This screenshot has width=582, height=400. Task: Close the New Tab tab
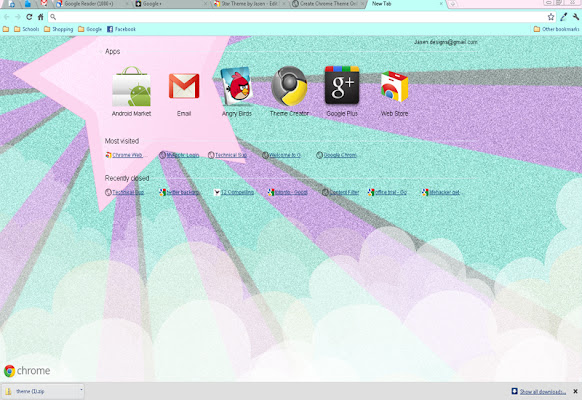pos(441,4)
